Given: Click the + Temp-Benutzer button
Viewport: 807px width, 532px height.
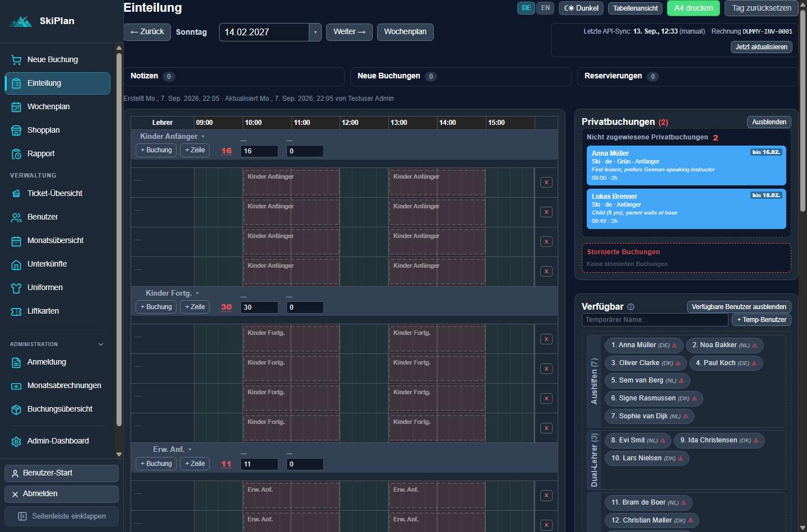Looking at the screenshot, I should pos(762,320).
